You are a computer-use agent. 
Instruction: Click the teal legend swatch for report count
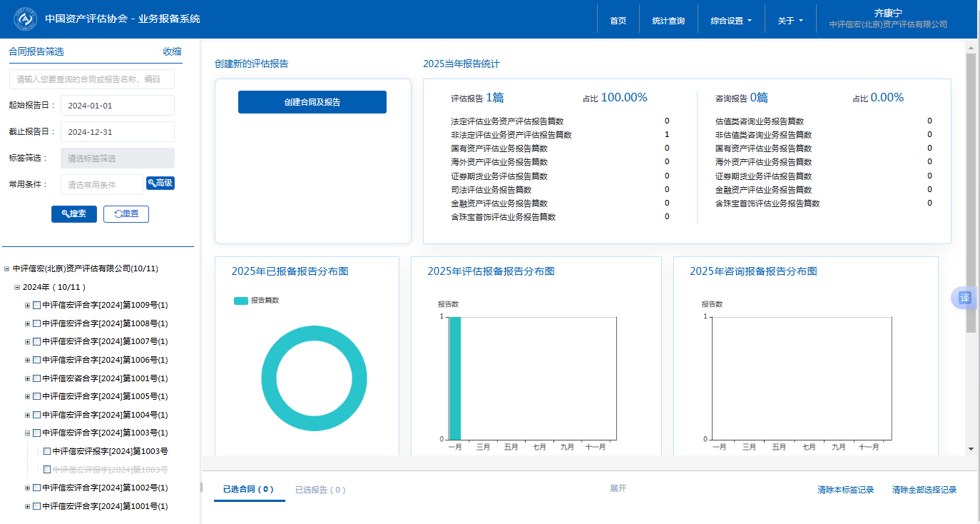[241, 301]
